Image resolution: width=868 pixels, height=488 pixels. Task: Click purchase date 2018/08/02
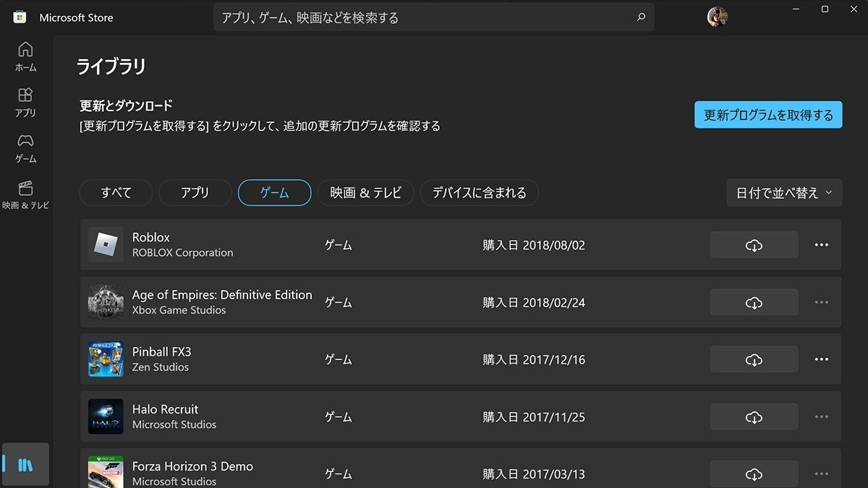point(534,245)
